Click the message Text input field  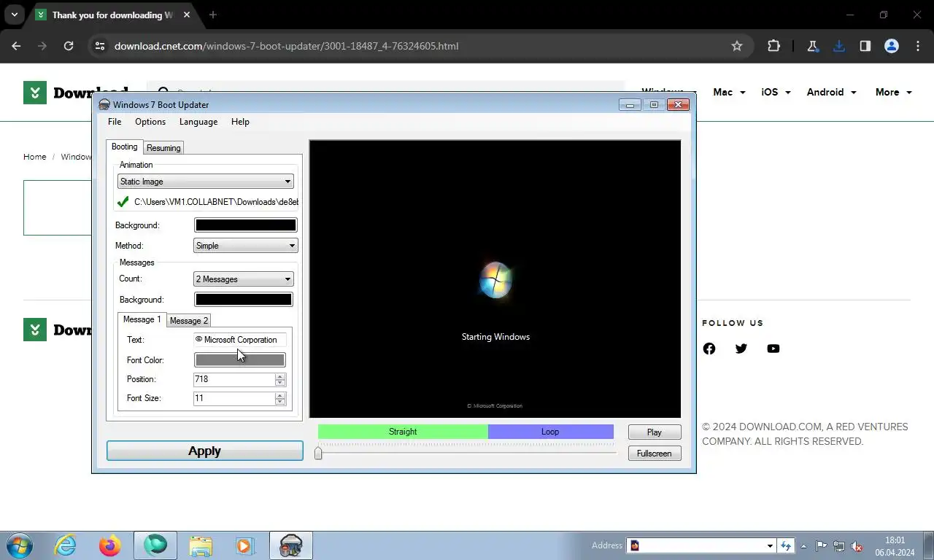tap(239, 340)
